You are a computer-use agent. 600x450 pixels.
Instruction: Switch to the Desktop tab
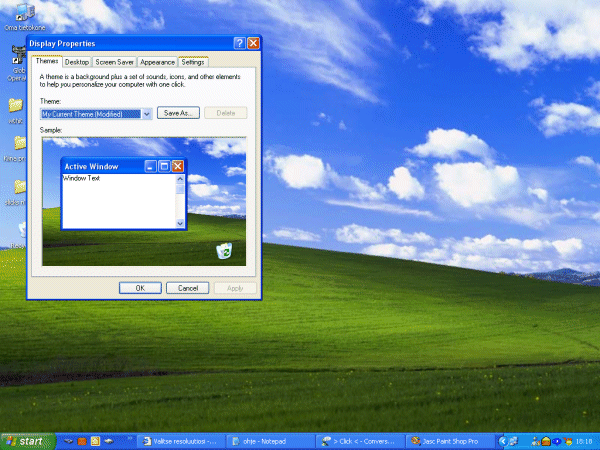77,62
